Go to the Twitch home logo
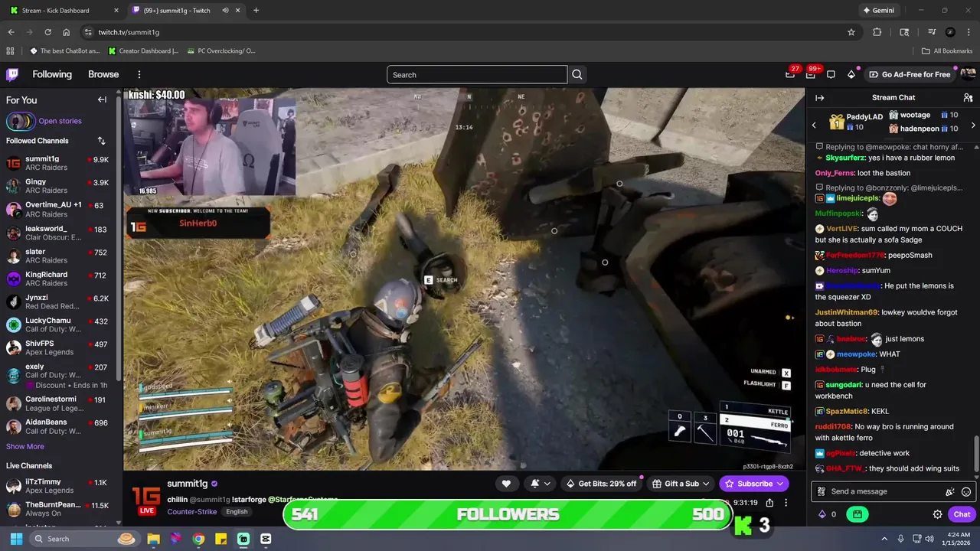Viewport: 980px width, 551px height. (x=12, y=74)
